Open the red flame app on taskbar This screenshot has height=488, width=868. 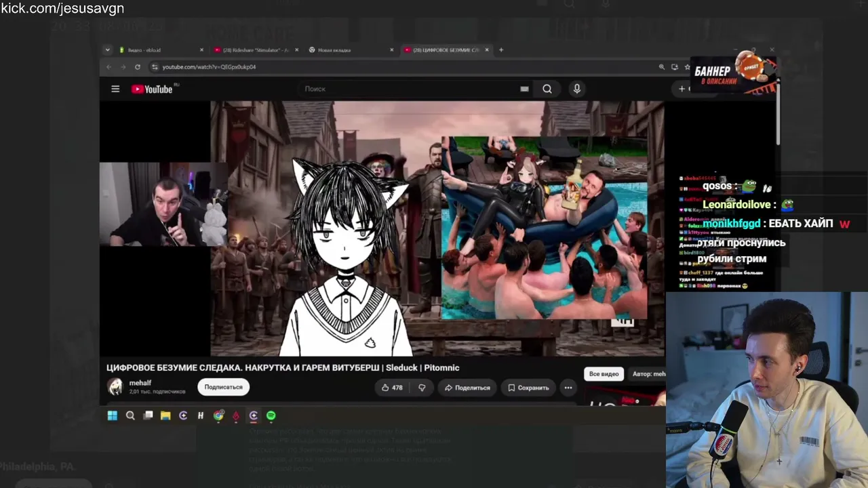[x=236, y=416]
